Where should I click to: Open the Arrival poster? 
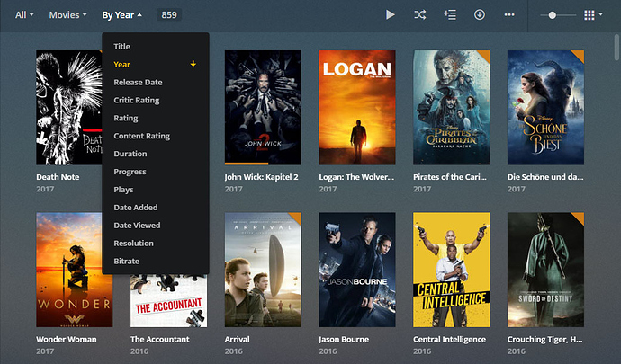(263, 270)
